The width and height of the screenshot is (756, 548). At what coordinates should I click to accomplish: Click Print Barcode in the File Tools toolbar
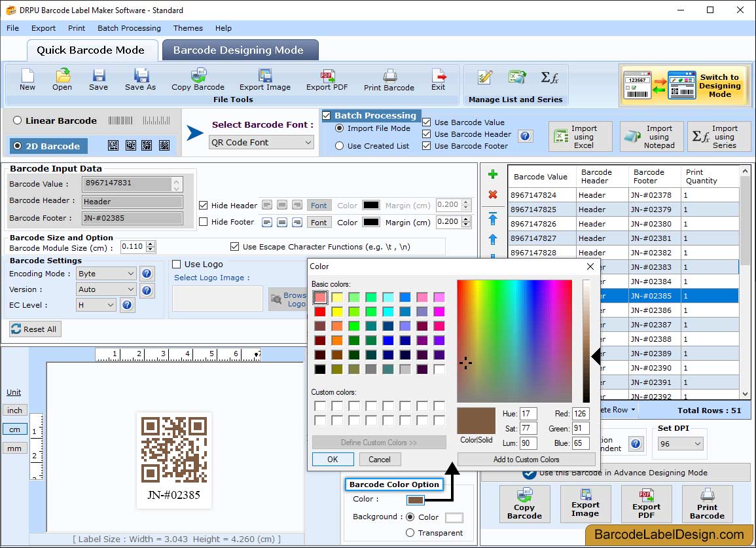click(x=389, y=80)
